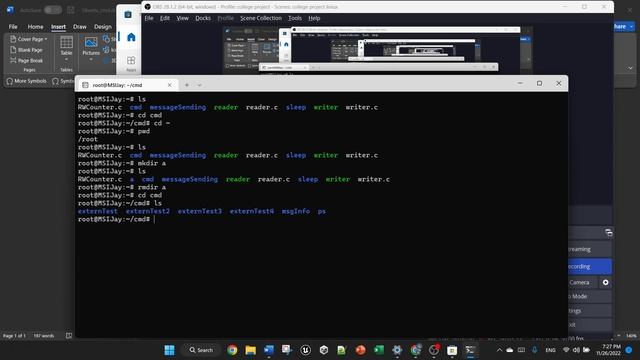
Task: Open Microsoft Store icon in the taskbar
Action: click(452, 350)
